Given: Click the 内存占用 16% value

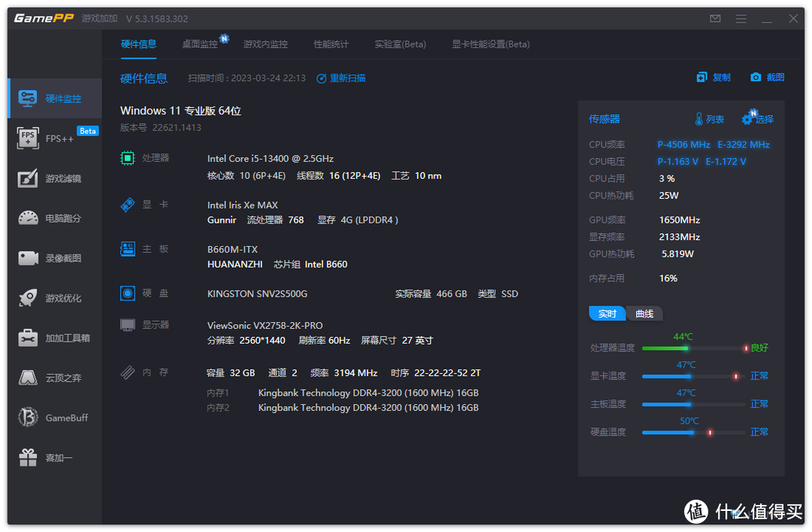Looking at the screenshot, I should (x=668, y=278).
